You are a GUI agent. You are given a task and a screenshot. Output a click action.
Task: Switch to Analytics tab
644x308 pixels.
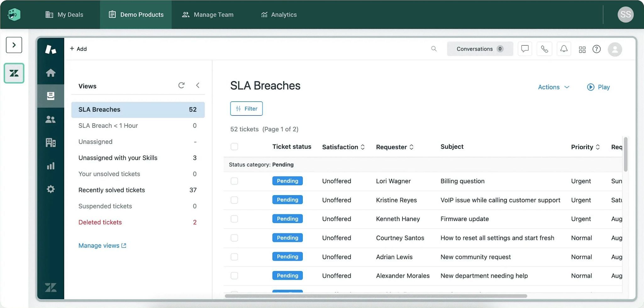click(279, 14)
